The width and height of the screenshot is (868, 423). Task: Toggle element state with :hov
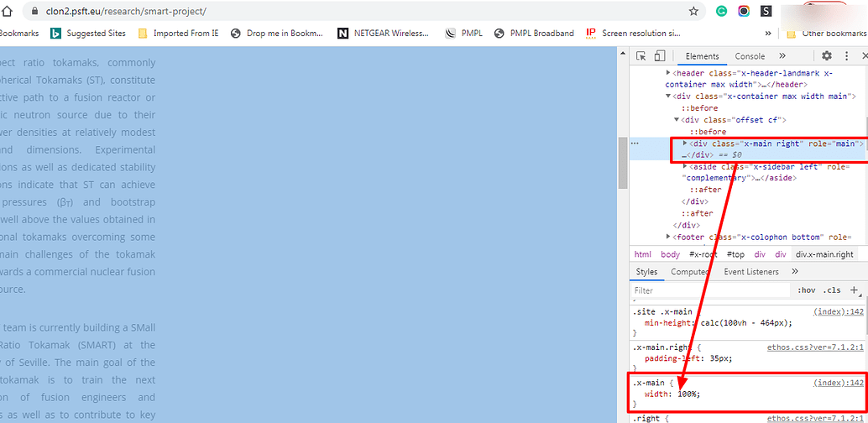pyautogui.click(x=807, y=290)
